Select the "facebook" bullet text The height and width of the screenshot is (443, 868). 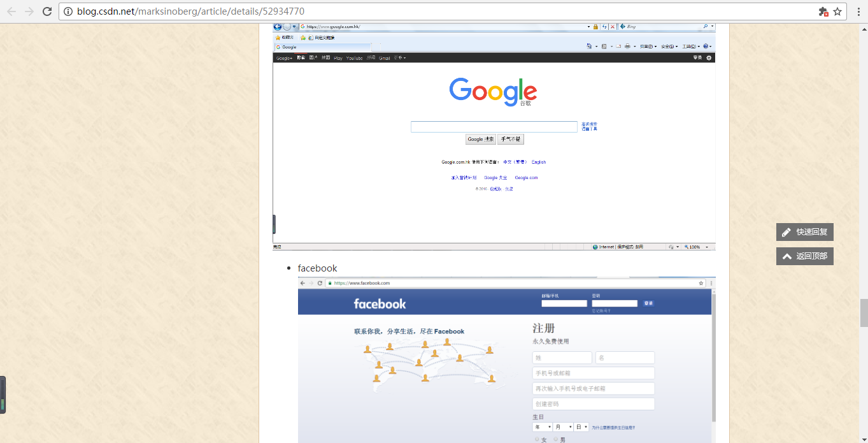(x=317, y=268)
